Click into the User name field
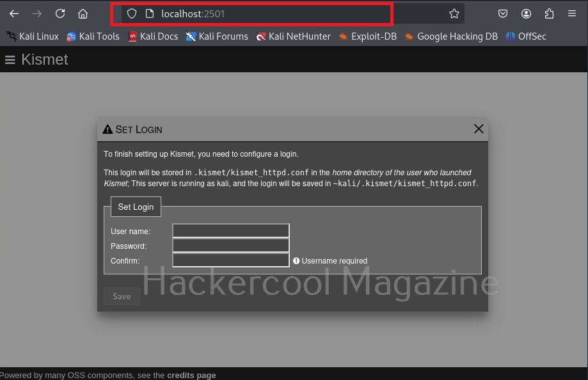The height and width of the screenshot is (380, 588). click(x=231, y=230)
